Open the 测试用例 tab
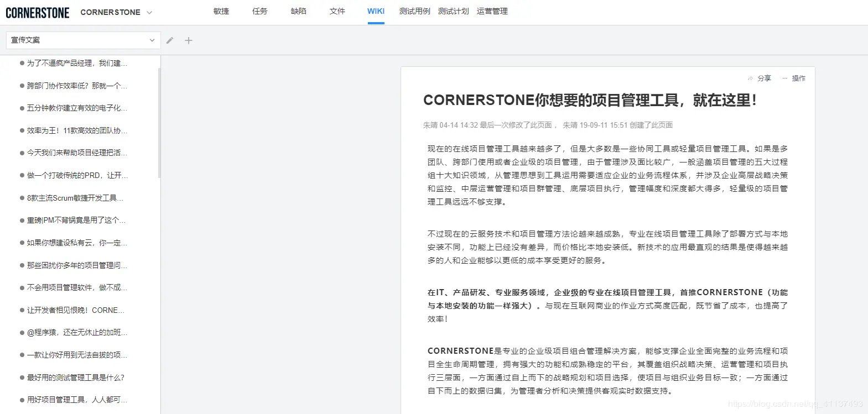Viewport: 868px width, 414px height. [x=415, y=11]
